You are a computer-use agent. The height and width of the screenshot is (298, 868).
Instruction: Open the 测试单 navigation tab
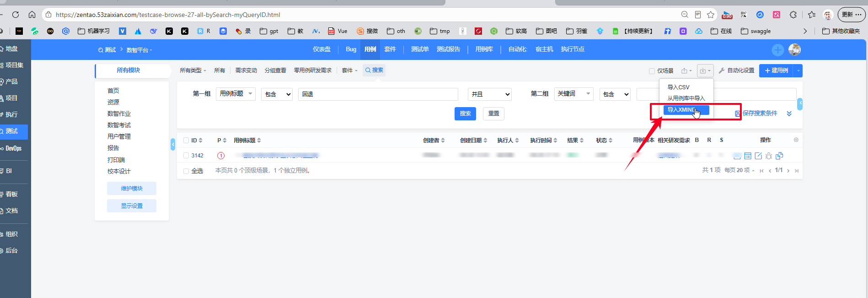(x=420, y=49)
